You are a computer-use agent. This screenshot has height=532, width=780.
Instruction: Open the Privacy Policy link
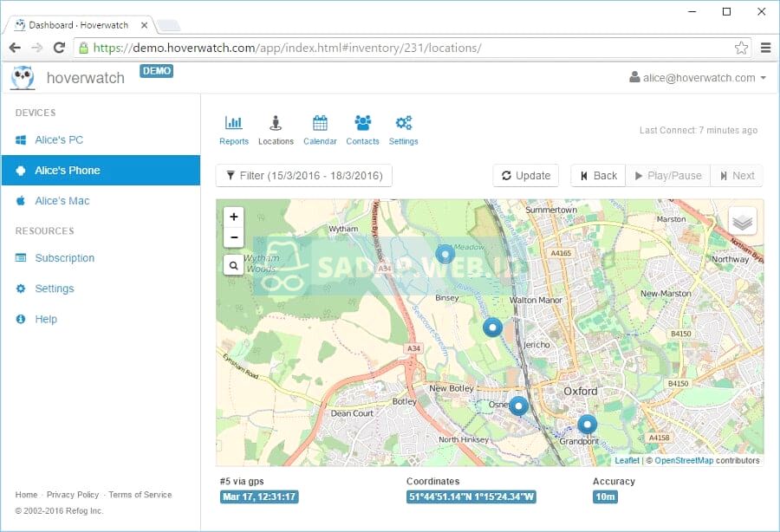tap(73, 495)
